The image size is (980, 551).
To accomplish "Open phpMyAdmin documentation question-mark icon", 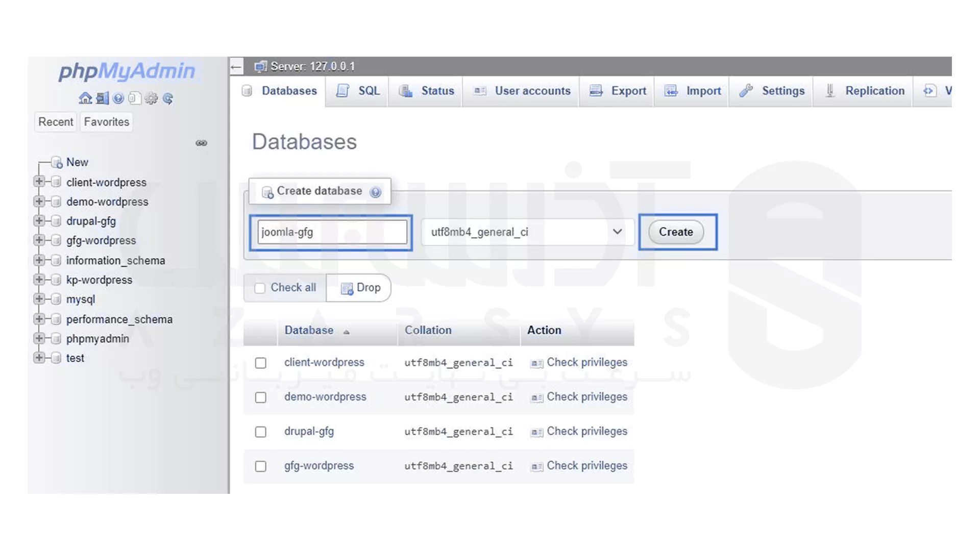I will pyautogui.click(x=118, y=98).
